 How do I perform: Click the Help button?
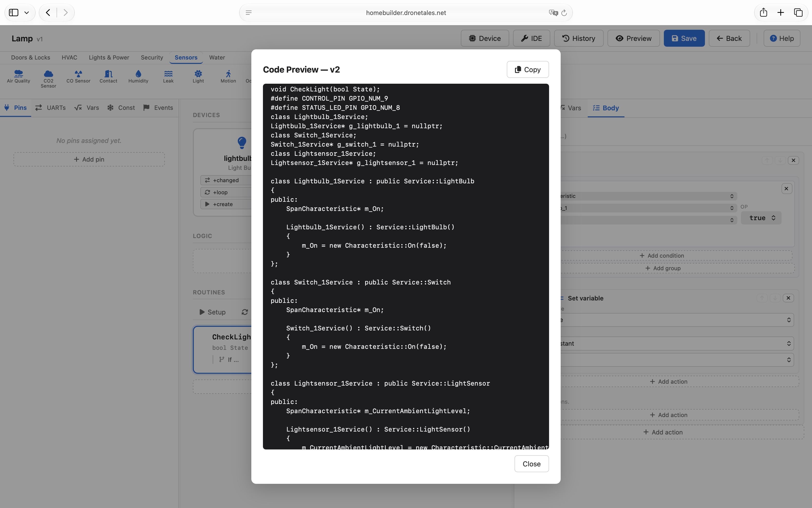tap(782, 38)
